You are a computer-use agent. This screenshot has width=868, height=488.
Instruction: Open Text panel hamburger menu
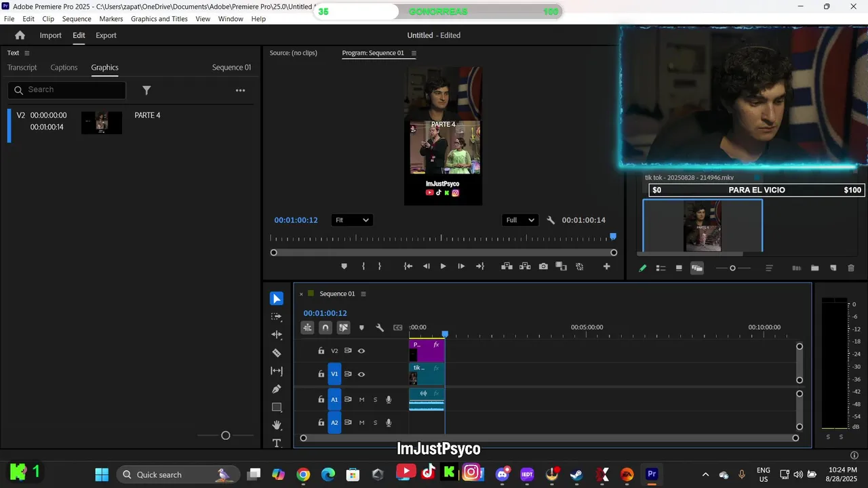pos(27,53)
